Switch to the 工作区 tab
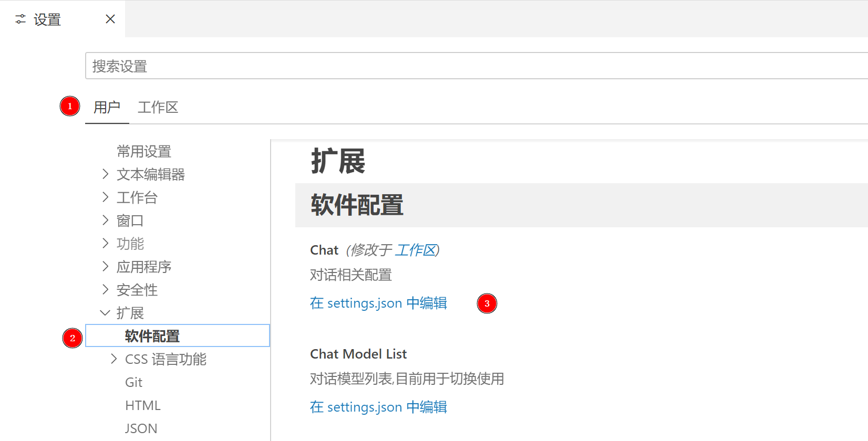Image resolution: width=868 pixels, height=441 pixels. [x=158, y=108]
